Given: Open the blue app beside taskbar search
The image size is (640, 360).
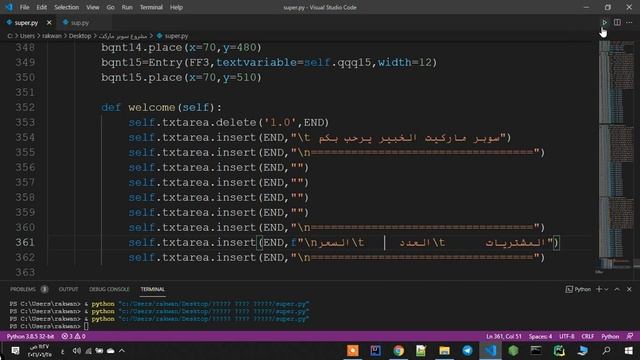Looking at the screenshot, I should (x=583, y=351).
